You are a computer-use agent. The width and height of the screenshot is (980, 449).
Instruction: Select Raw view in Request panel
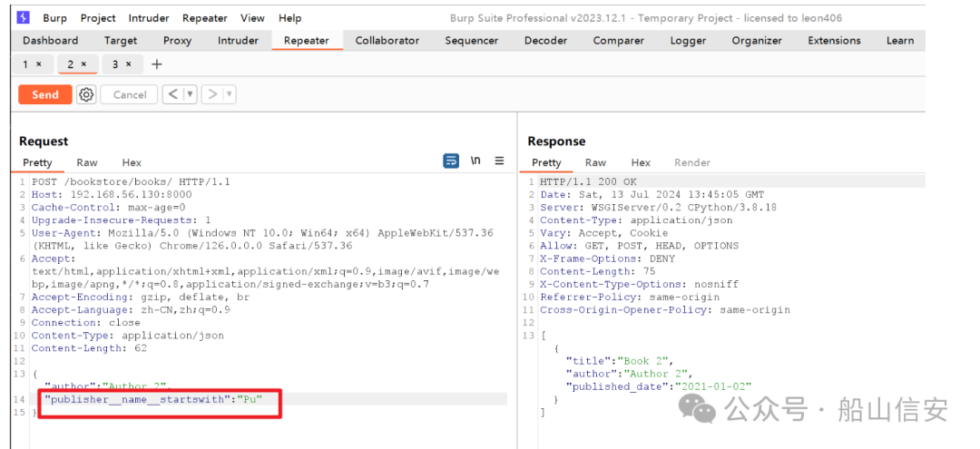[87, 162]
